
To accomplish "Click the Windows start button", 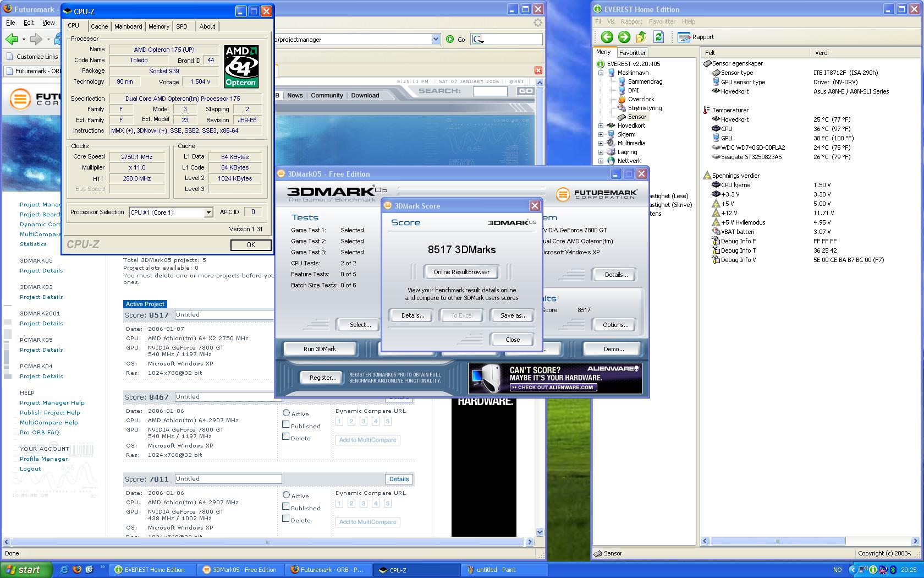I will 26,570.
